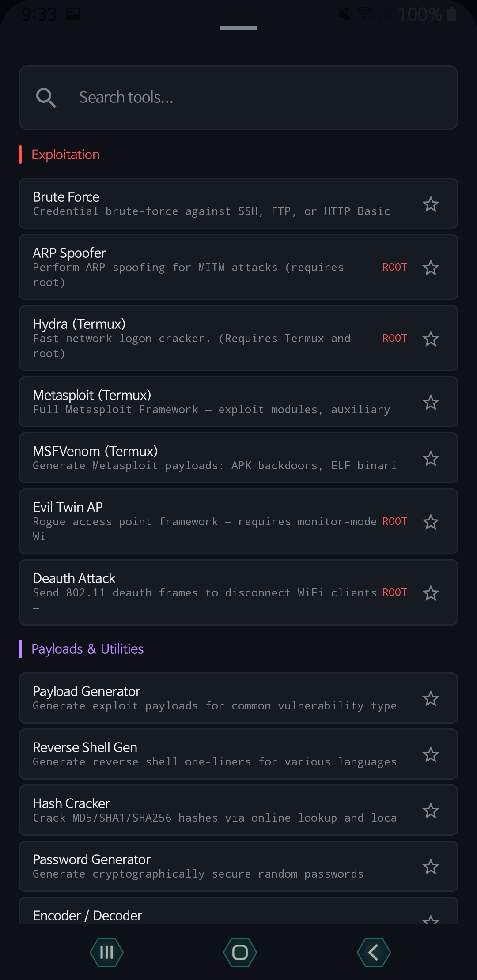Tap the drag handle to expand the sheet

[238, 28]
